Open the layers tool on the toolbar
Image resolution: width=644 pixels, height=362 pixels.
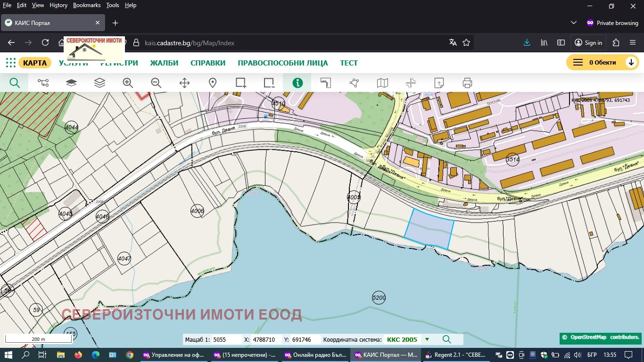coord(99,82)
